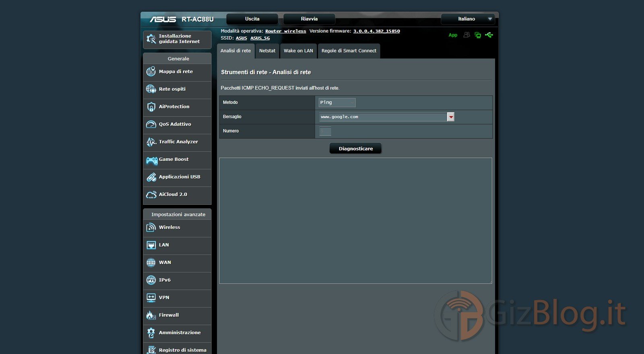The width and height of the screenshot is (644, 354).
Task: Select Amministrazione menu item
Action: click(x=177, y=333)
